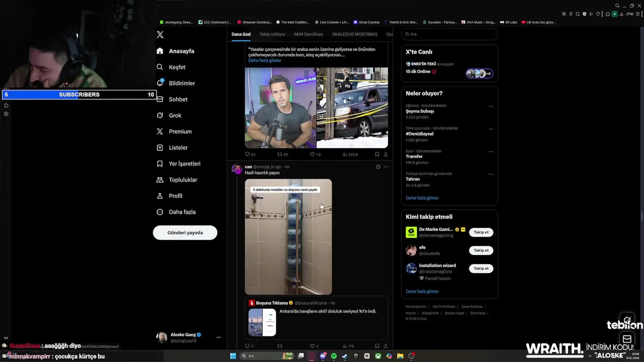The height and width of the screenshot is (362, 644).
Task: Open Stripe Express bookmark
Action: (x=367, y=22)
